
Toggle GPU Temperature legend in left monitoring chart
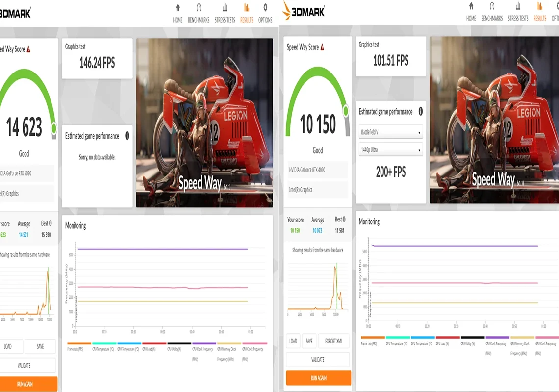129,347
